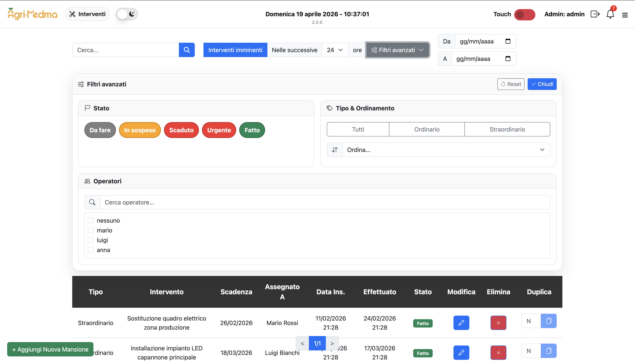Select the Tutti type tab
Screen dimensions: 635x364
pos(358,129)
